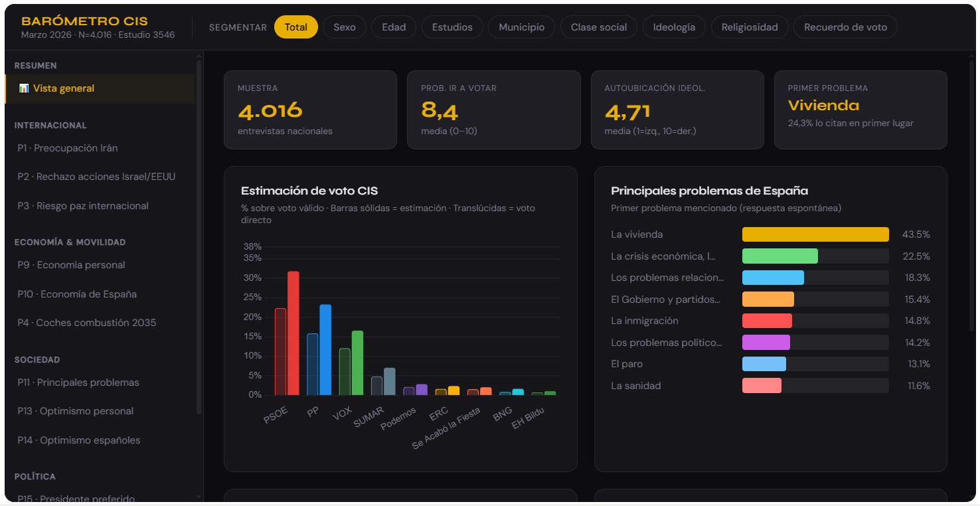Screen dimensions: 980x506
Task: Click the red PSOE estimation bar
Action: (293, 333)
